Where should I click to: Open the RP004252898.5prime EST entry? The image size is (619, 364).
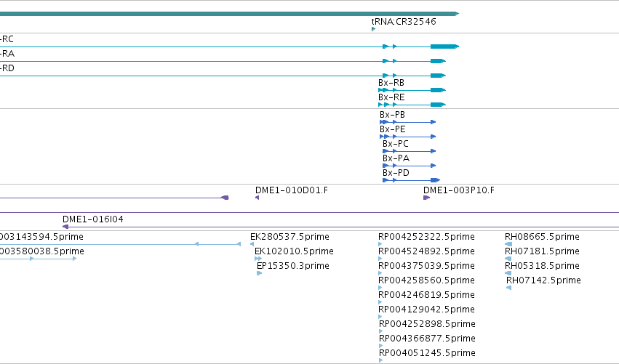pyautogui.click(x=427, y=324)
